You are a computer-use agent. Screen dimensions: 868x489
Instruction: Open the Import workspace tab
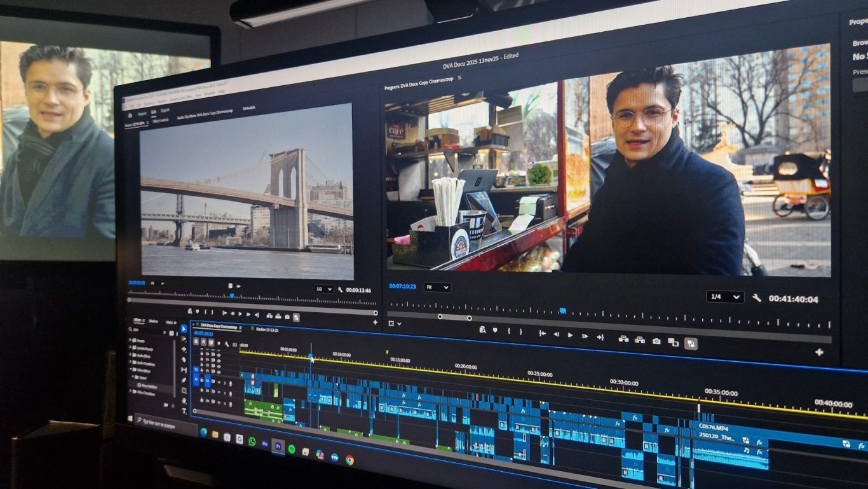click(x=142, y=113)
